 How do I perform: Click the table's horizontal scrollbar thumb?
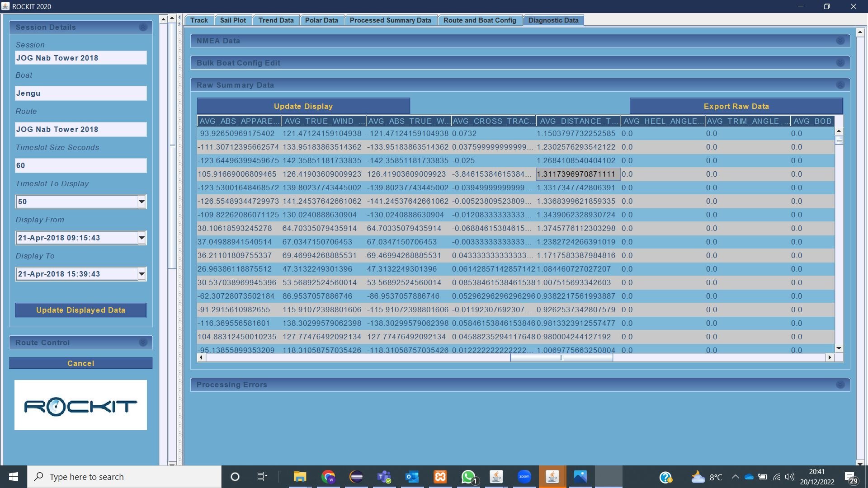pos(561,357)
